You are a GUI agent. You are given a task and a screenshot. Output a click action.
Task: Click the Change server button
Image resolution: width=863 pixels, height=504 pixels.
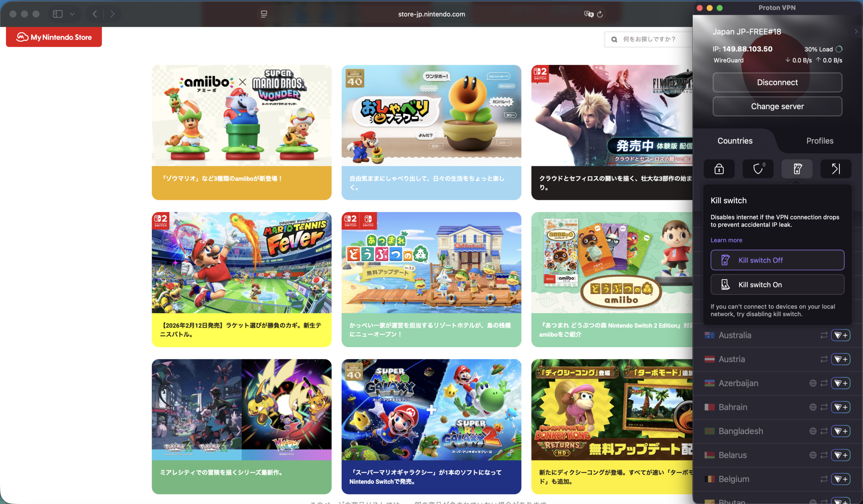(x=777, y=106)
